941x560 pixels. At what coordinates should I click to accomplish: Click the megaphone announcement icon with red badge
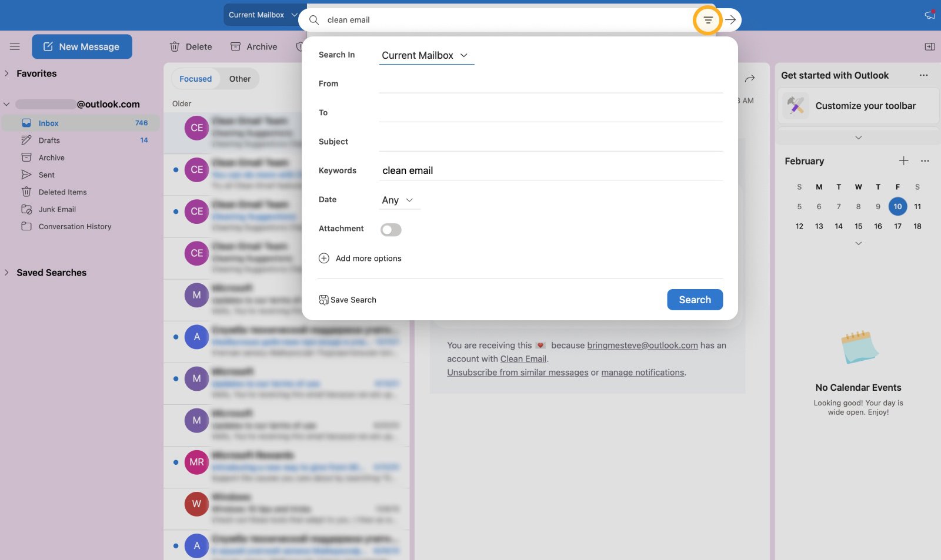(x=929, y=15)
